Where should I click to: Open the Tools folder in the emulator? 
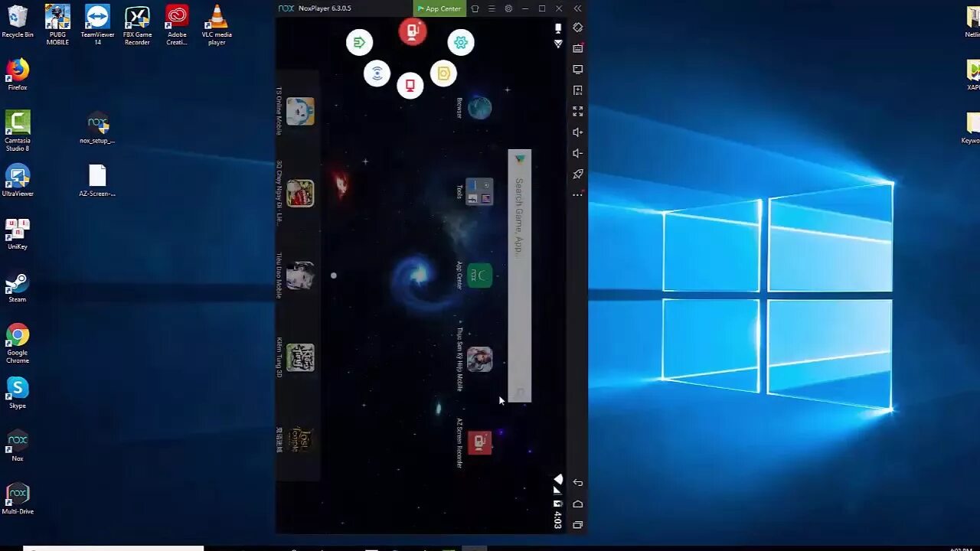tap(479, 191)
